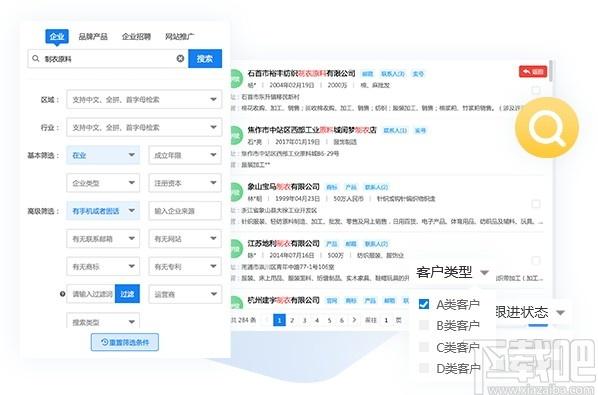Click the filter-word input field
This screenshot has width=598, height=395.
[91, 294]
